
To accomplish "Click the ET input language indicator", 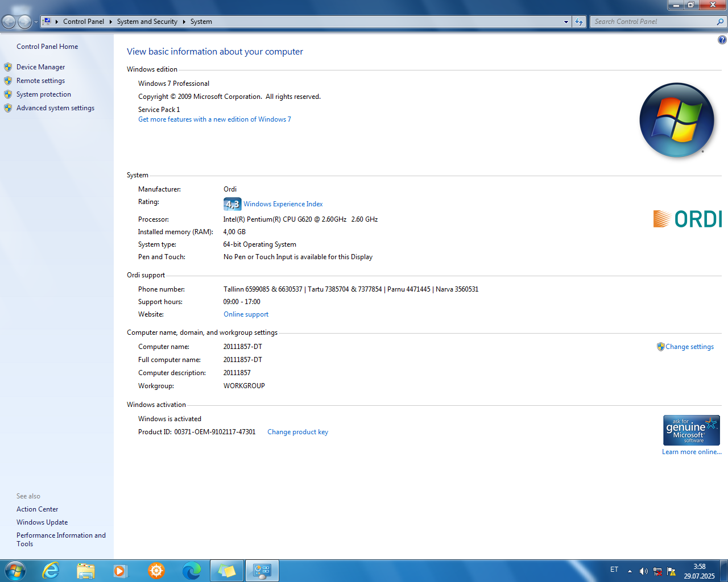I will pos(614,569).
